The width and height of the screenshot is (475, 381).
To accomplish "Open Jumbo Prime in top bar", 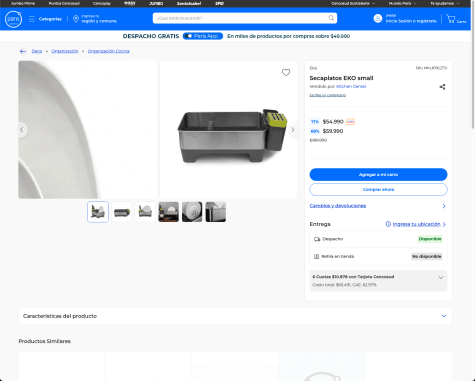I will (23, 3).
